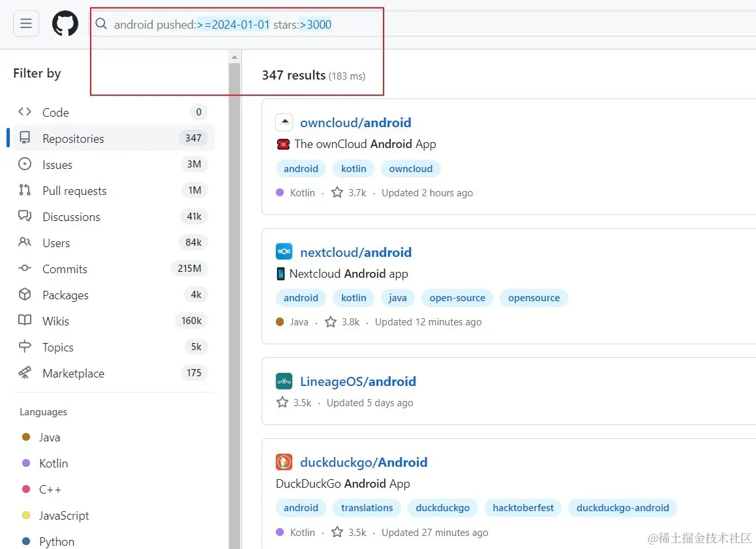Click nextcloud's android topic tag
The image size is (756, 549).
pos(301,298)
